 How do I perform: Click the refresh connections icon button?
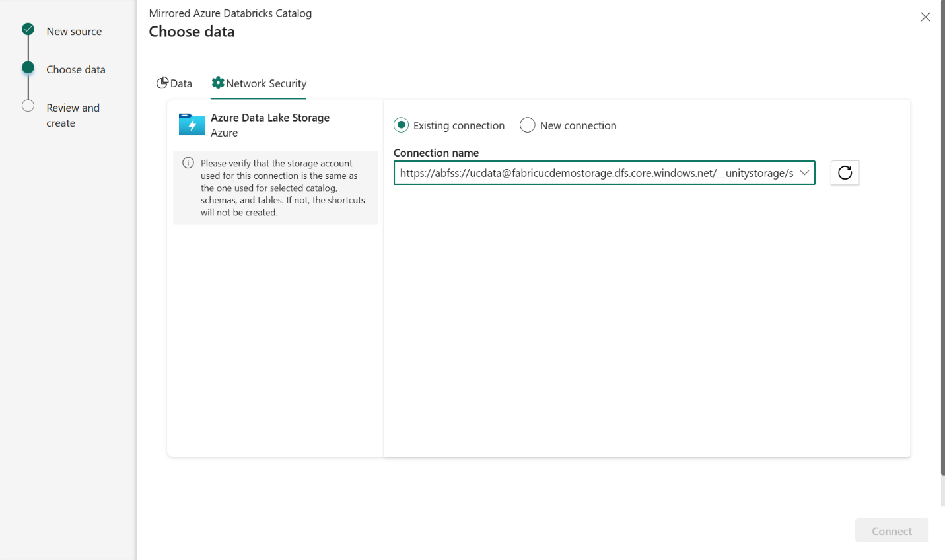[x=845, y=173]
